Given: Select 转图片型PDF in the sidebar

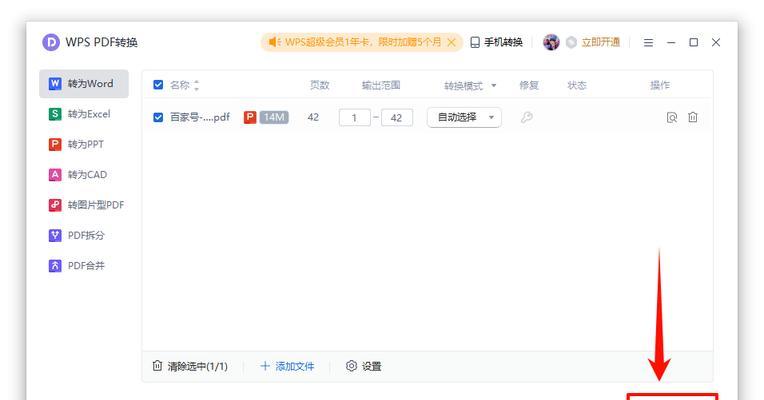Looking at the screenshot, I should tap(84, 205).
